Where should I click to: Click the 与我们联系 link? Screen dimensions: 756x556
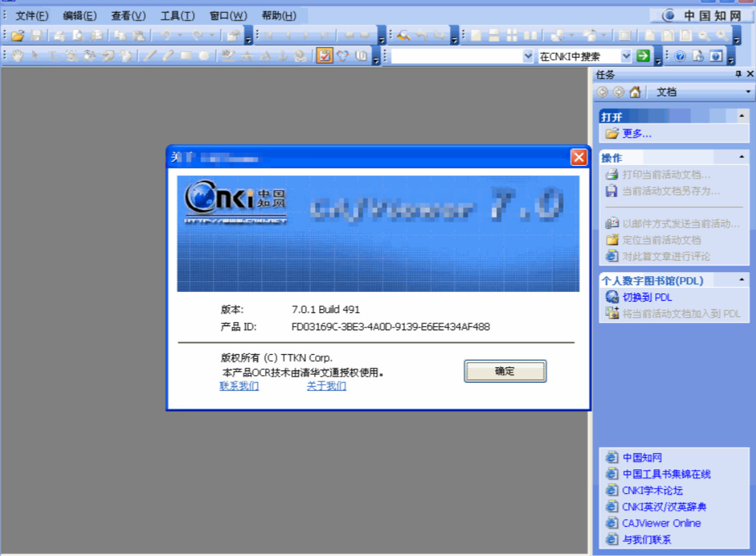coord(646,540)
